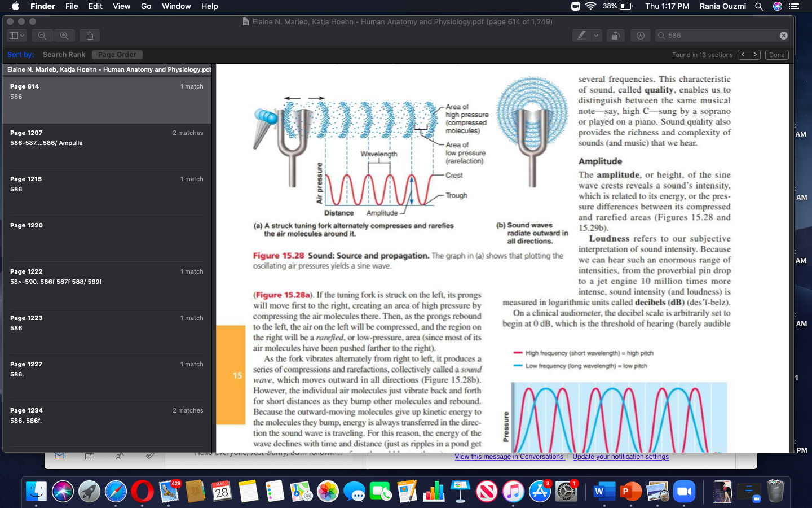Open Notes from the Dock
The height and width of the screenshot is (508, 812).
point(248,492)
